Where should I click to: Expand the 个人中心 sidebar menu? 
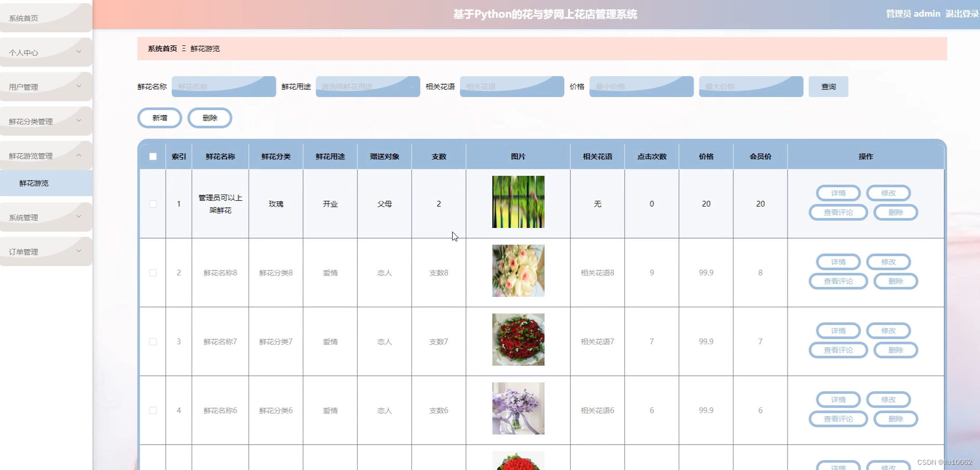46,52
